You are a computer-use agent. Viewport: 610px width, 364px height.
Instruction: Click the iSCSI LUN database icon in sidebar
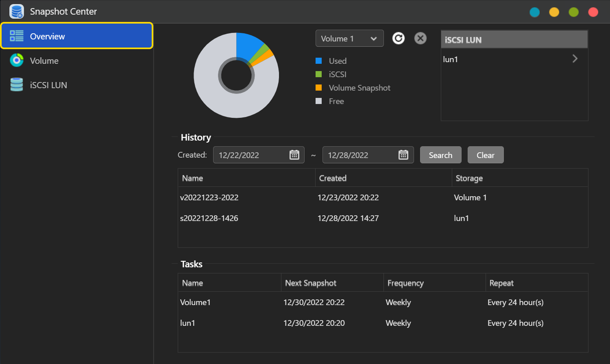point(17,85)
